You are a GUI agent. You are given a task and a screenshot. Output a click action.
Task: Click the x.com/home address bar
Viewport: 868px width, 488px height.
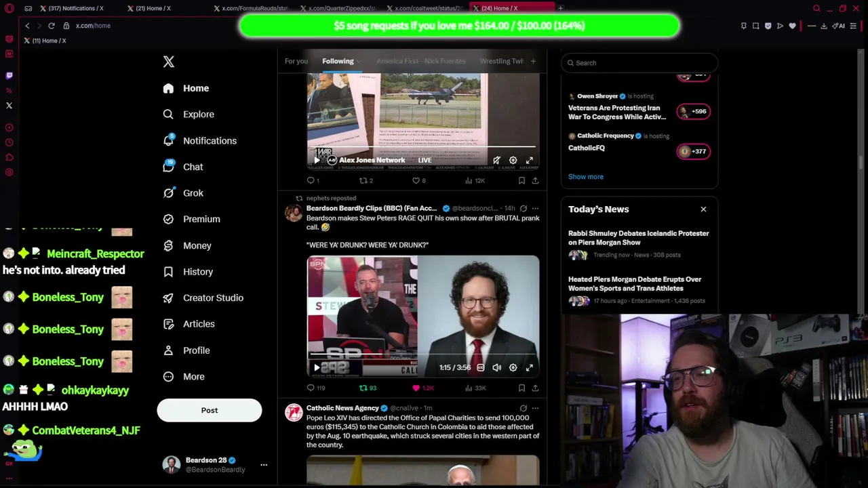(x=93, y=26)
